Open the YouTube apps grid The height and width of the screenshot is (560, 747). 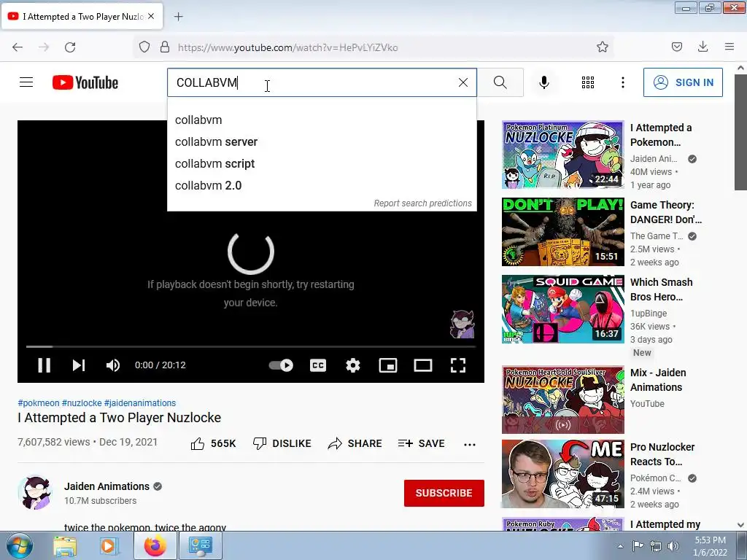[588, 82]
